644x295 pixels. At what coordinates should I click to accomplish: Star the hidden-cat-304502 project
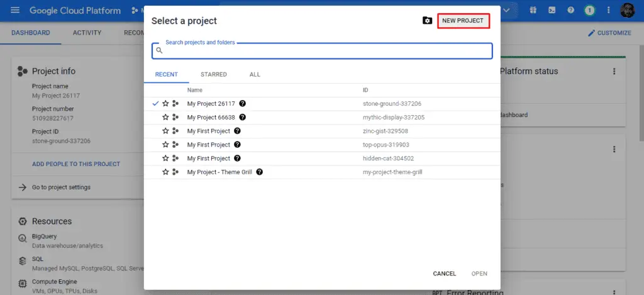pyautogui.click(x=165, y=158)
